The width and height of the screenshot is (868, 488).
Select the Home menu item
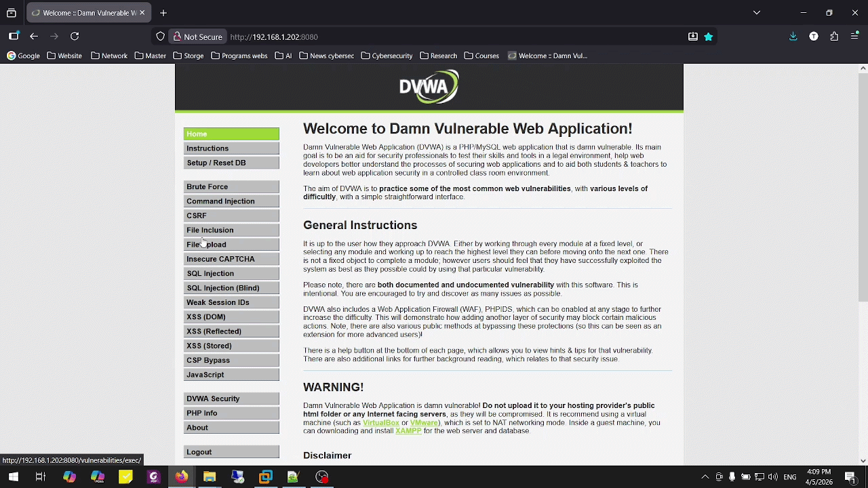coord(231,134)
